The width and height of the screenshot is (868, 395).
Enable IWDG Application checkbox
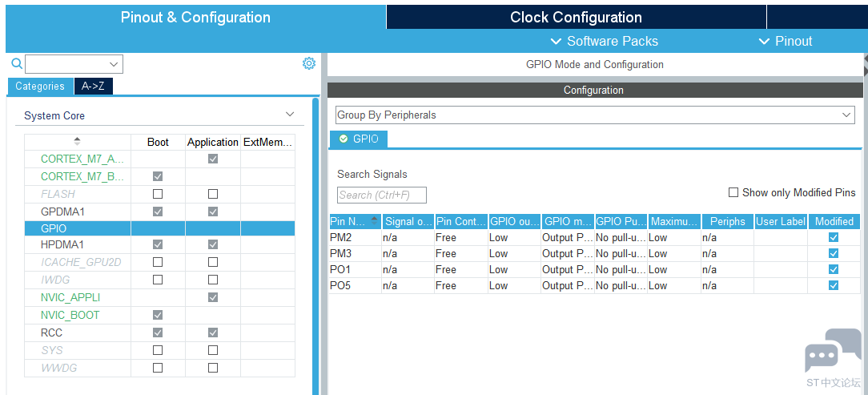click(x=212, y=280)
